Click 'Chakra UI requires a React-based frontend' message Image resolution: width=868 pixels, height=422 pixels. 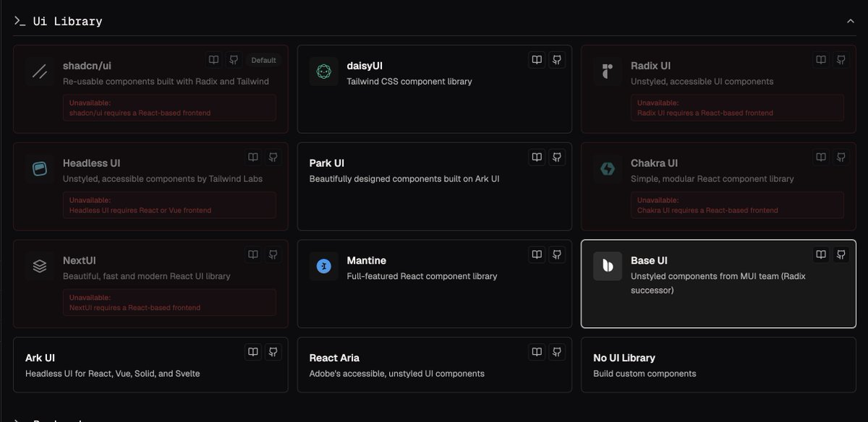pos(707,210)
